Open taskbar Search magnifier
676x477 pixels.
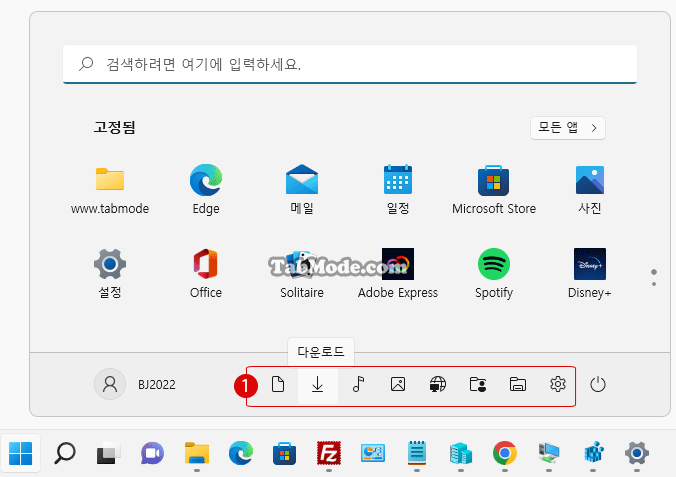point(65,453)
